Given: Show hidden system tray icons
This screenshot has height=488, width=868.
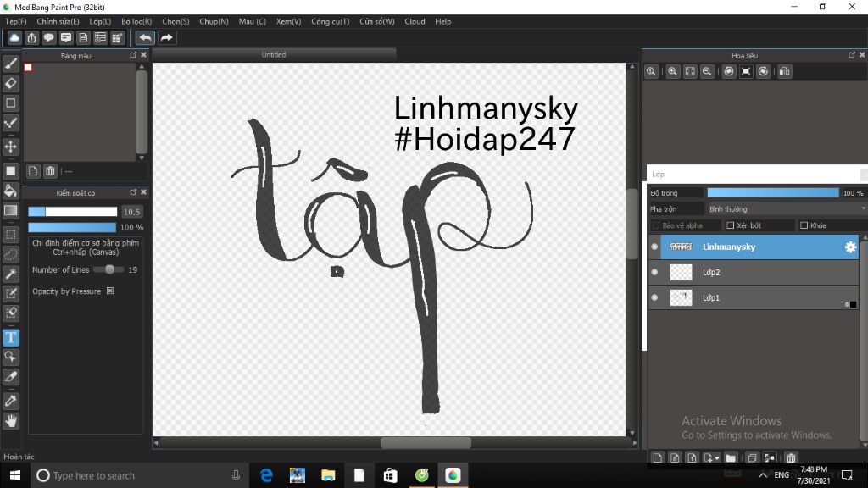Looking at the screenshot, I should pos(764,475).
